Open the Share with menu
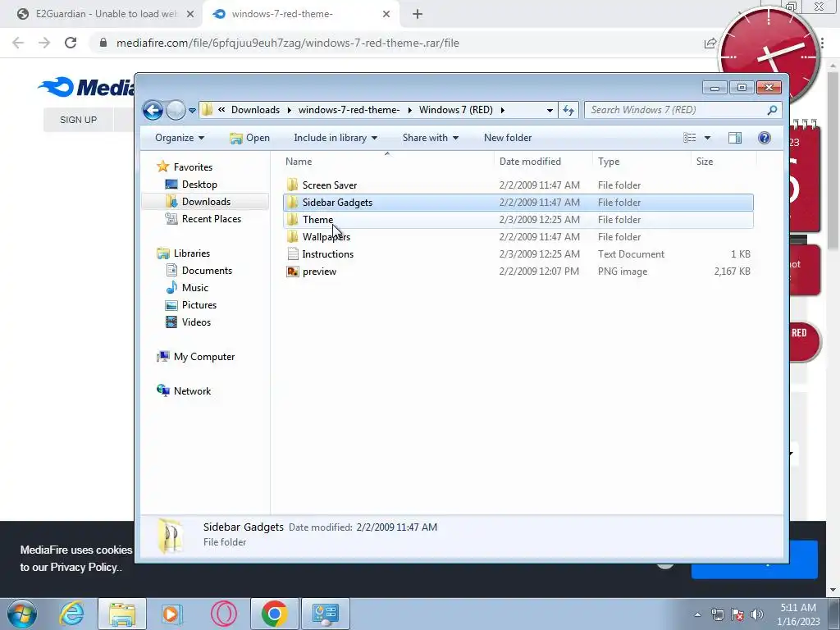This screenshot has width=840, height=630. (x=430, y=138)
